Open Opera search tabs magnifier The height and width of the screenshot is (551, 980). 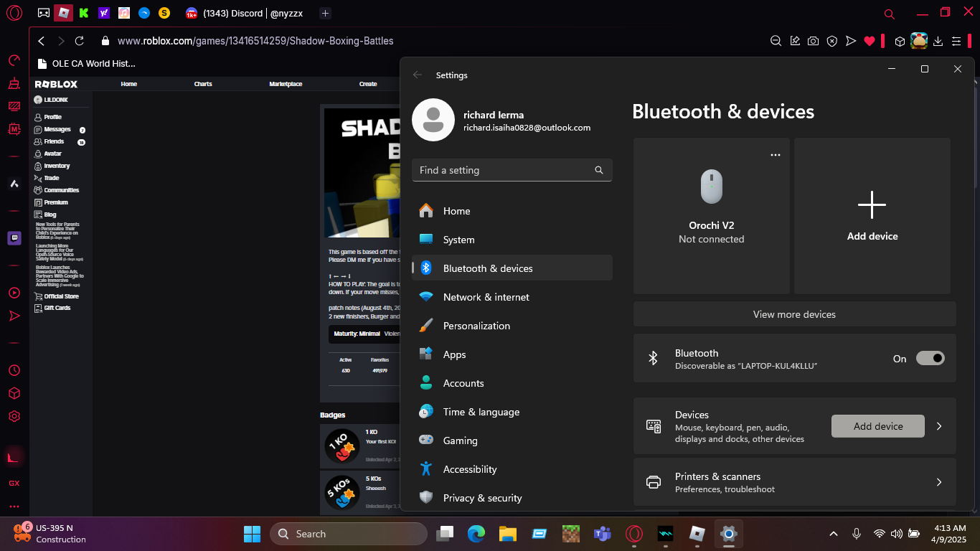890,13
